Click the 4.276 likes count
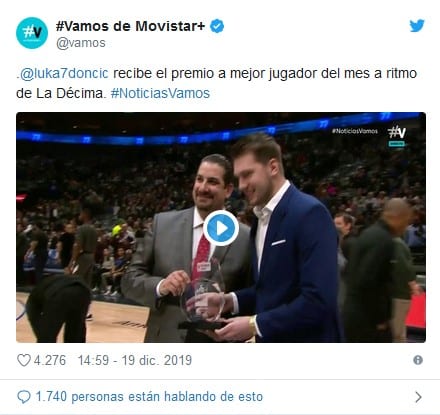 click(x=50, y=360)
